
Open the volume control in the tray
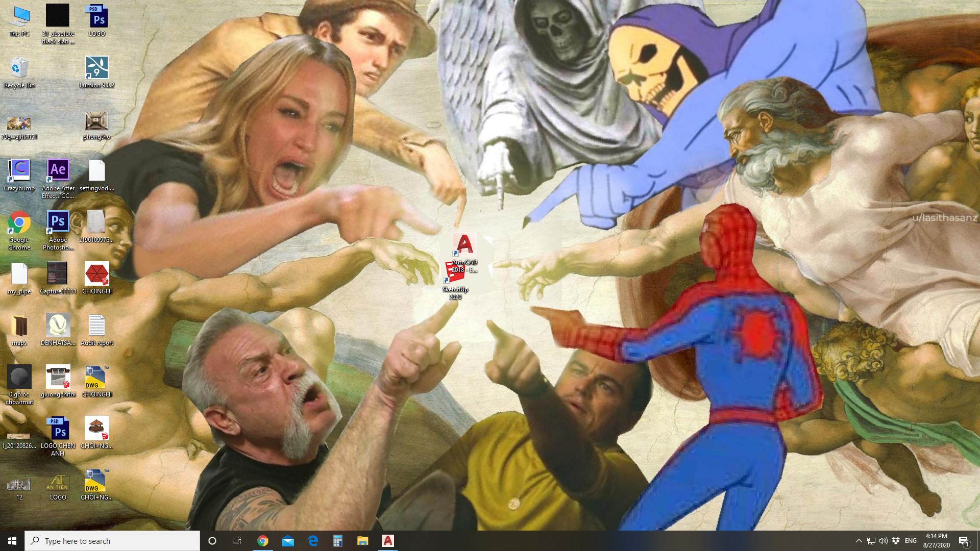point(884,541)
